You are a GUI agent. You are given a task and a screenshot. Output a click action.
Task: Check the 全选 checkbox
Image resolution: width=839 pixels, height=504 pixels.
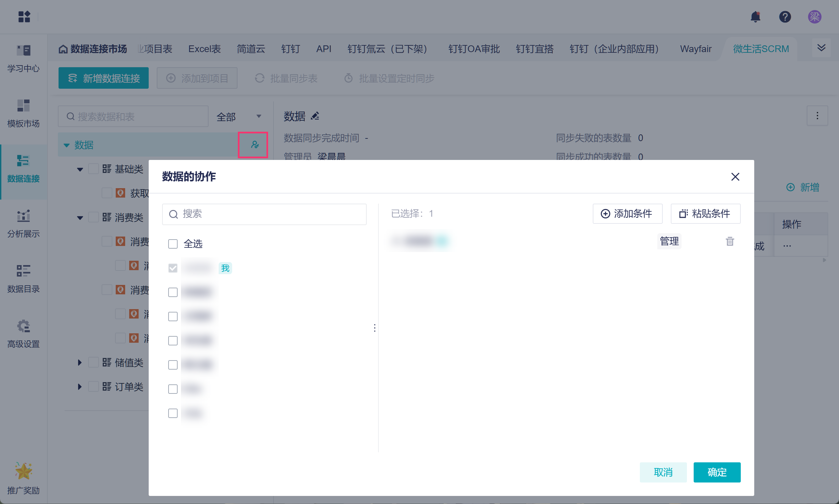point(173,244)
